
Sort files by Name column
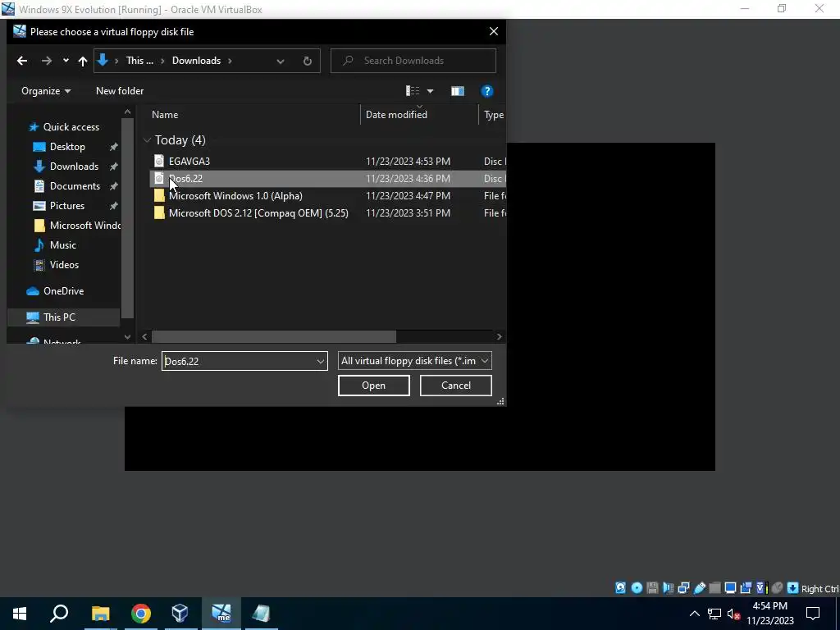pyautogui.click(x=164, y=115)
